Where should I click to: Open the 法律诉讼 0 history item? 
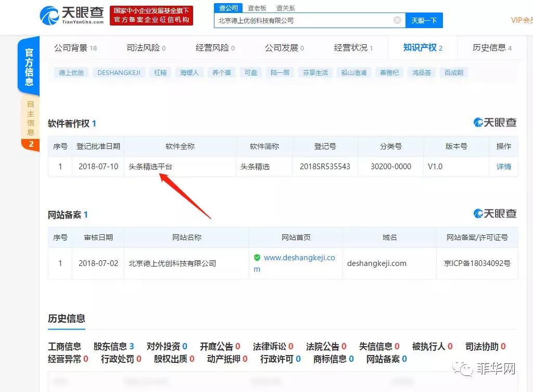click(273, 346)
